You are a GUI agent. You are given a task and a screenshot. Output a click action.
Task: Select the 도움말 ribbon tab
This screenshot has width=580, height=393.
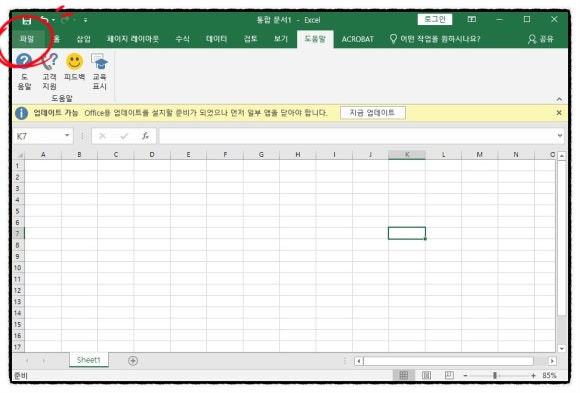pyautogui.click(x=315, y=39)
